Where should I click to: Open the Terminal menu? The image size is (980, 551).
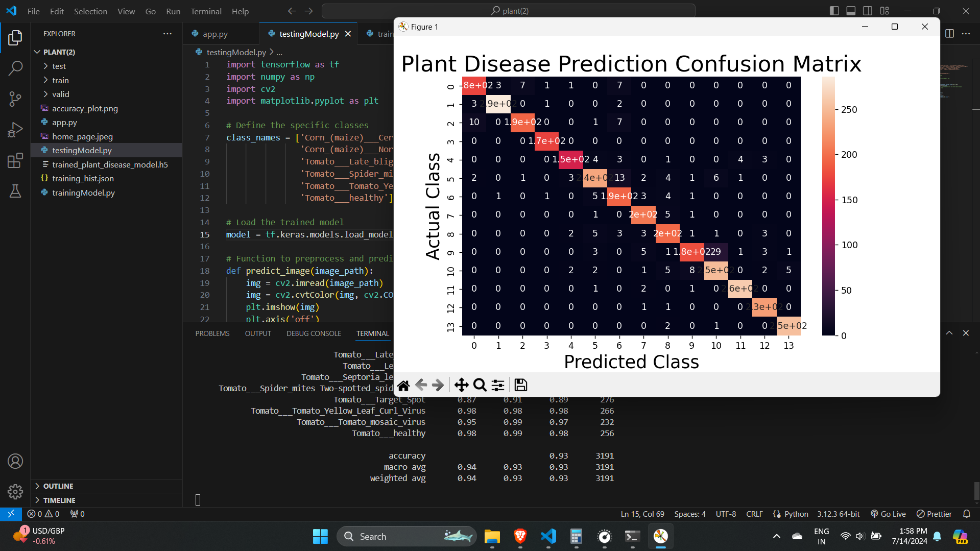coord(206,11)
